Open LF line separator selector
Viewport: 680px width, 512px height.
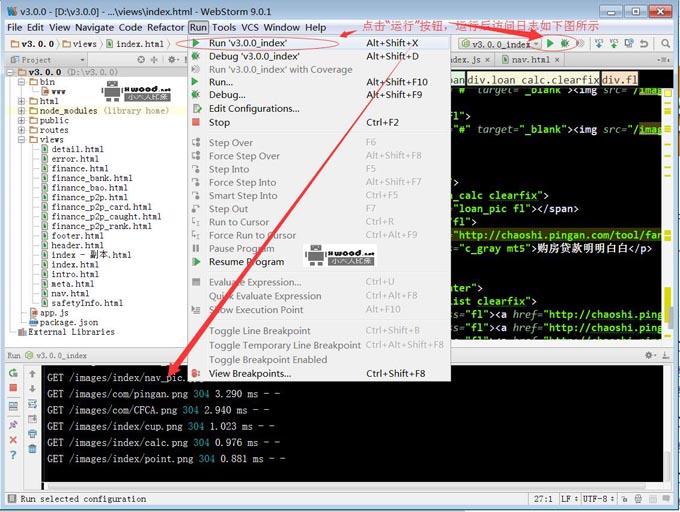[x=569, y=499]
